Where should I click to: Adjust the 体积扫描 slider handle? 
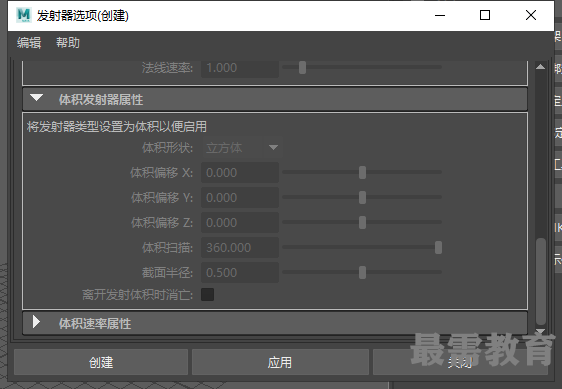click(438, 247)
